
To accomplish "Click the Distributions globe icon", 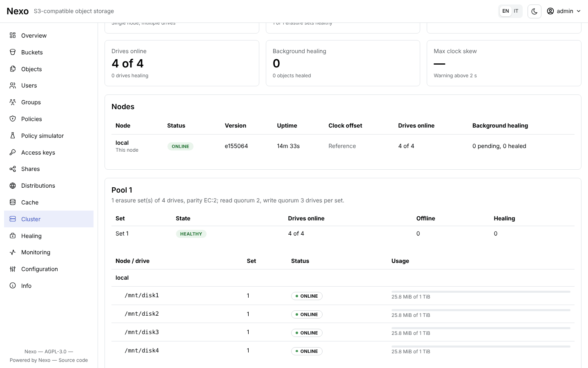I will coord(13,186).
